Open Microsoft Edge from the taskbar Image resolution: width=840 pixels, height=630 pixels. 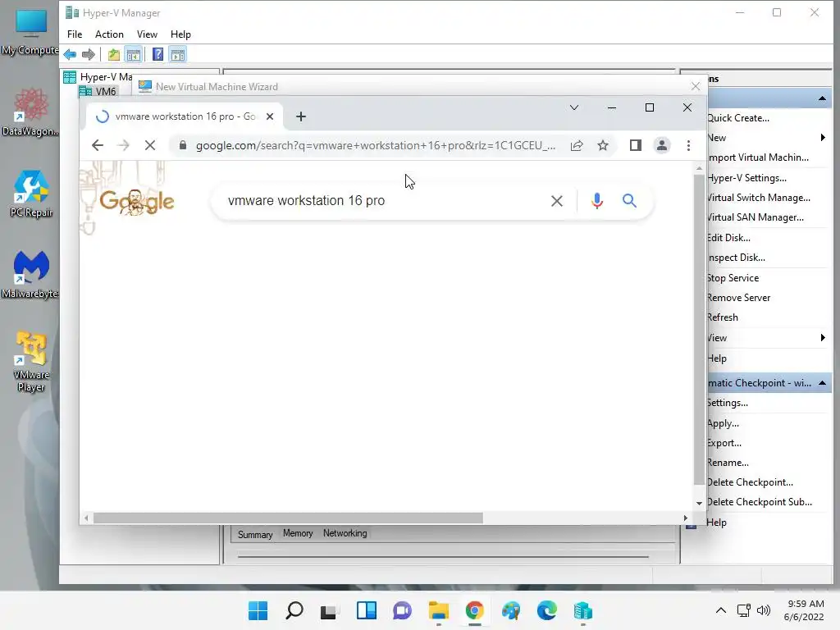[546, 610]
